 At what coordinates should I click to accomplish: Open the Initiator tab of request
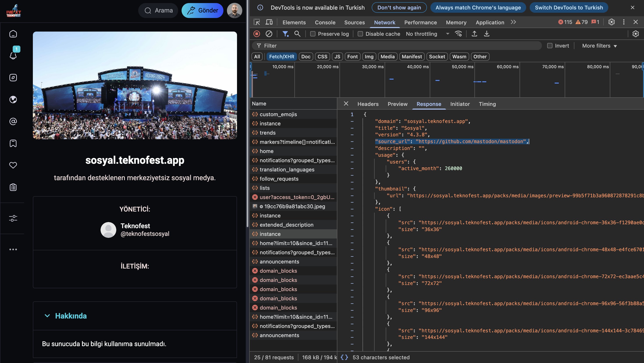(460, 104)
